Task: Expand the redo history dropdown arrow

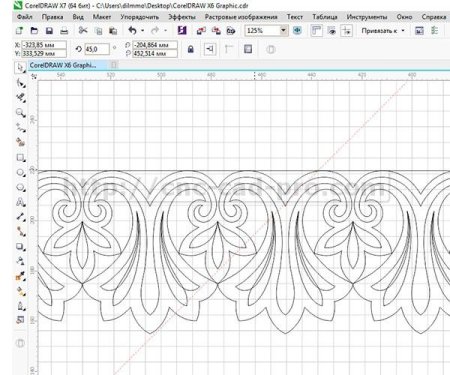Action: coord(165,31)
